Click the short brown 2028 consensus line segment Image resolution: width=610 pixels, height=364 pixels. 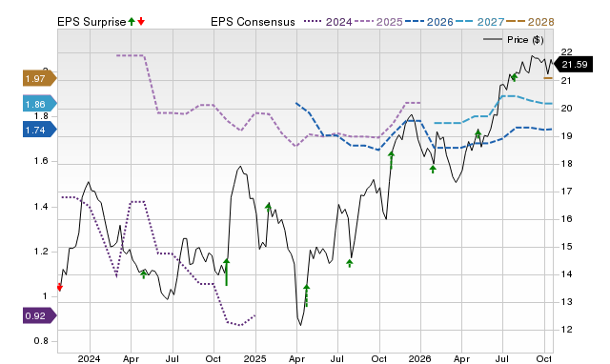(548, 78)
